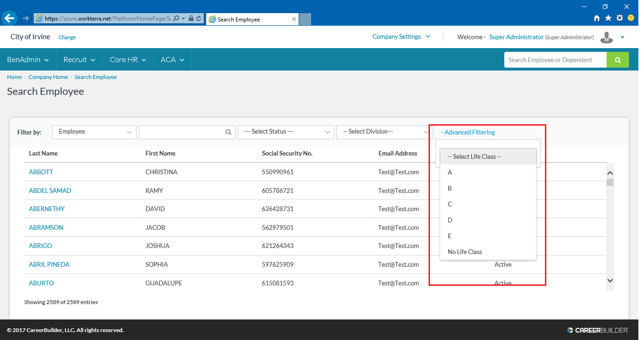
Task: Select Life Class D option
Action: [x=488, y=220]
